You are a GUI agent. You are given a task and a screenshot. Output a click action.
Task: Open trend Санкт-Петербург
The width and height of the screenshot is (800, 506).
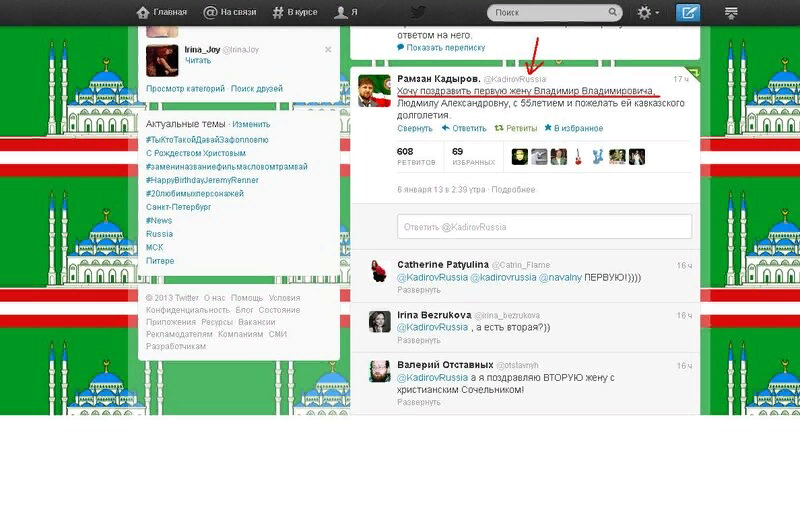[179, 207]
